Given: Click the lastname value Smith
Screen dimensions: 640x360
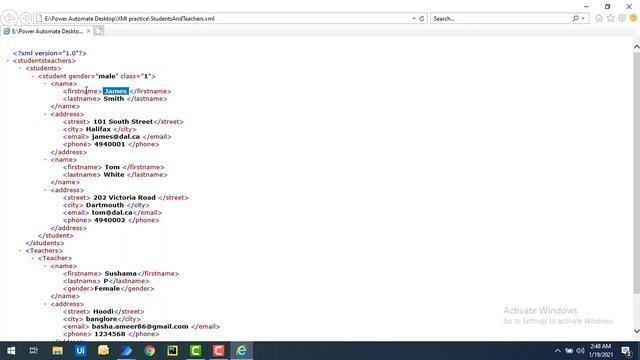Looking at the screenshot, I should [x=114, y=99].
